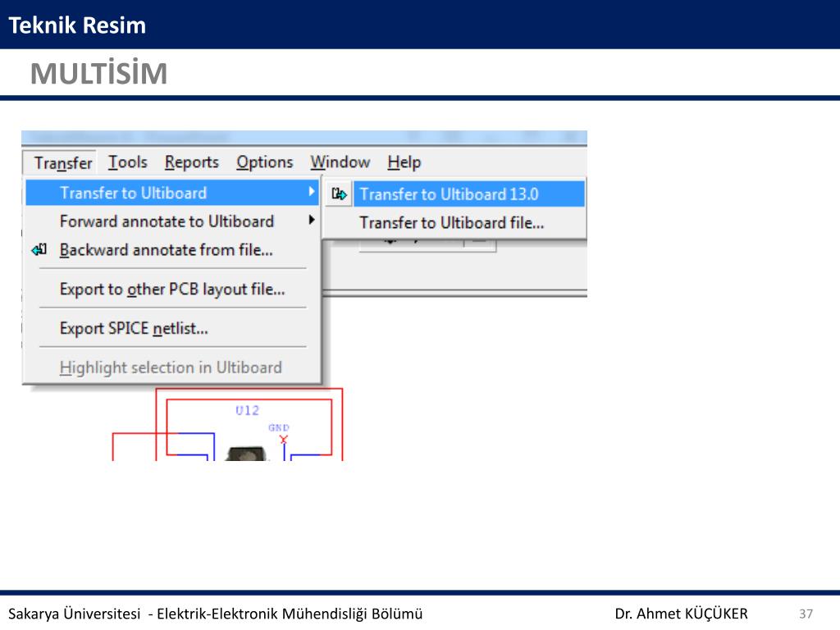Choose Backward annotate from file...
Screen dimensions: 840x630
(x=172, y=249)
